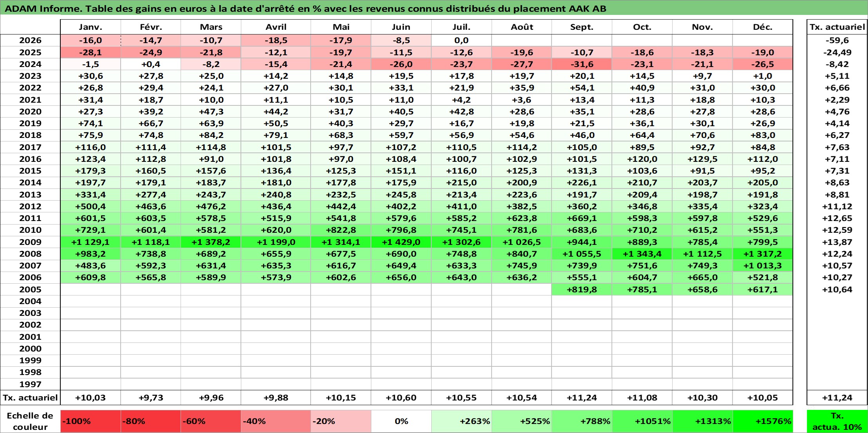
Task: Select the cell showing +1 378,2
Action: click(211, 242)
